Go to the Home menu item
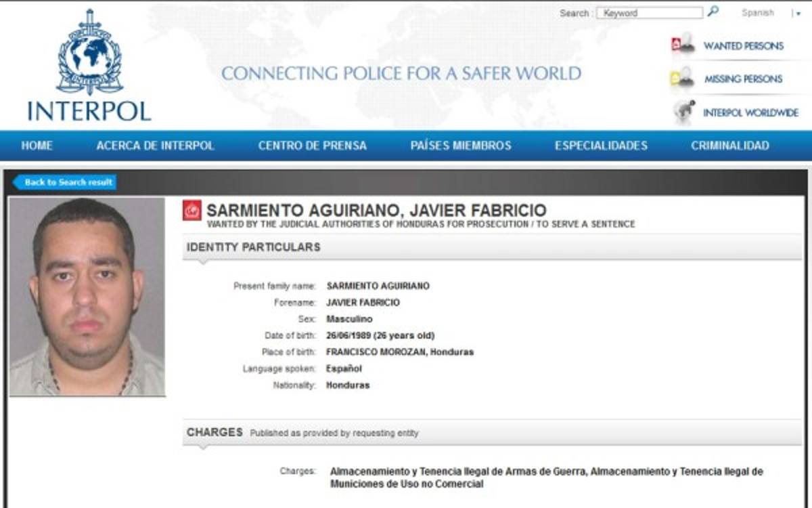 pyautogui.click(x=37, y=146)
